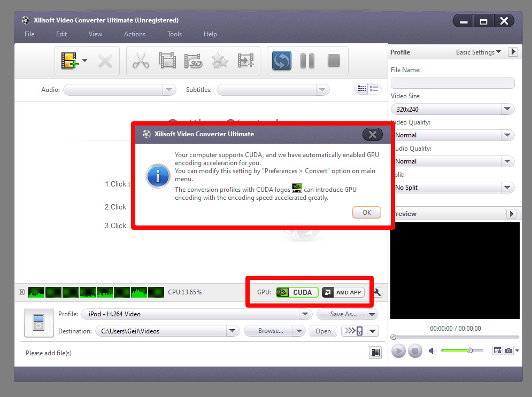
Task: Open Basic Settings dropdown
Action: (x=479, y=52)
